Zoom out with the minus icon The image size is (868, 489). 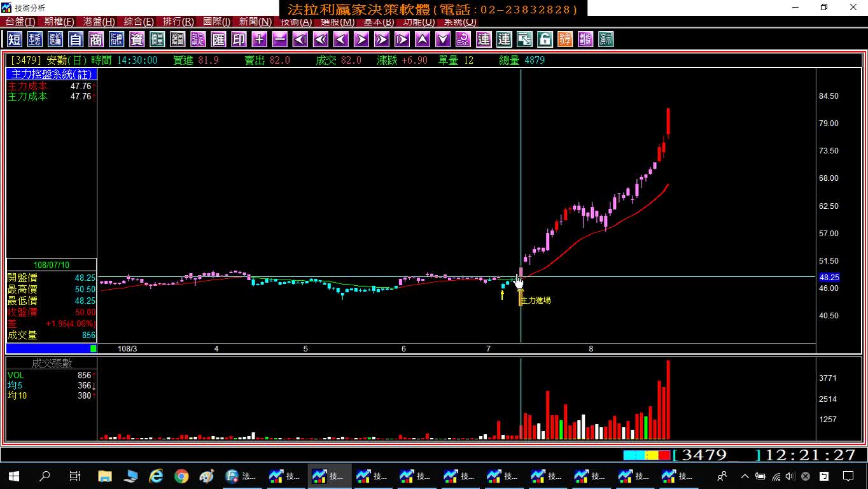tap(279, 39)
